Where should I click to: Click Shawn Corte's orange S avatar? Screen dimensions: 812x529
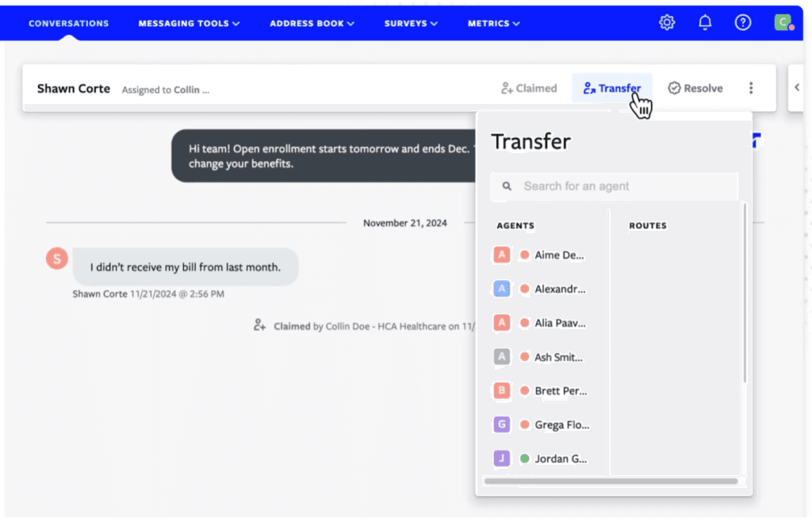point(57,259)
